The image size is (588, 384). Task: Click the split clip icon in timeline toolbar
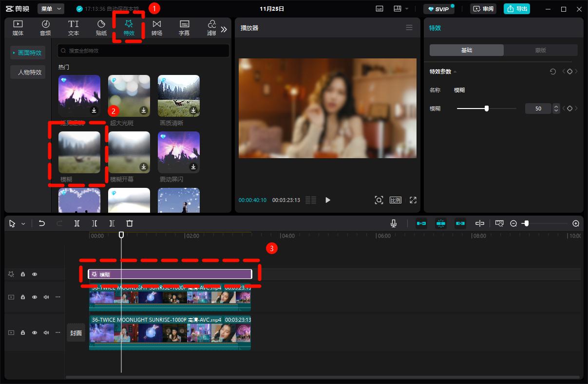pos(77,223)
